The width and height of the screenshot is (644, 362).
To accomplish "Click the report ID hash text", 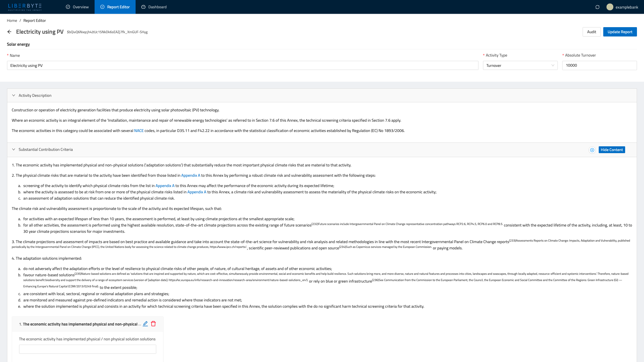I will 107,32.
